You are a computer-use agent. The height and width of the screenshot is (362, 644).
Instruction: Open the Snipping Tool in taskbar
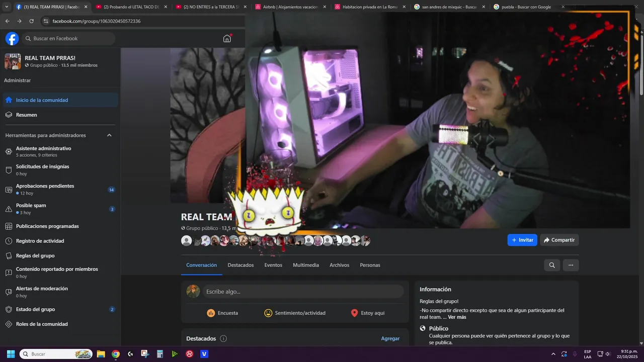145,354
